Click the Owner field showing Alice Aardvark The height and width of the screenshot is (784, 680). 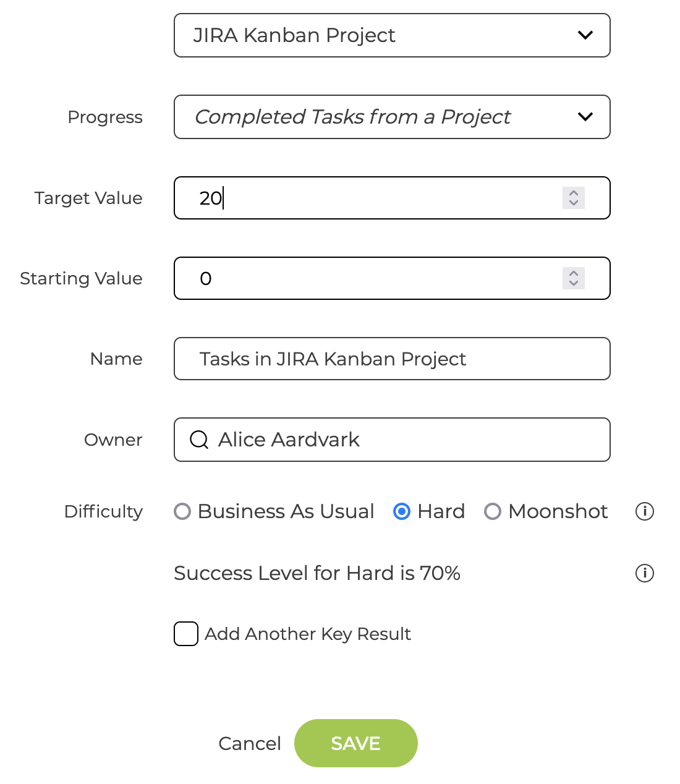click(x=392, y=440)
